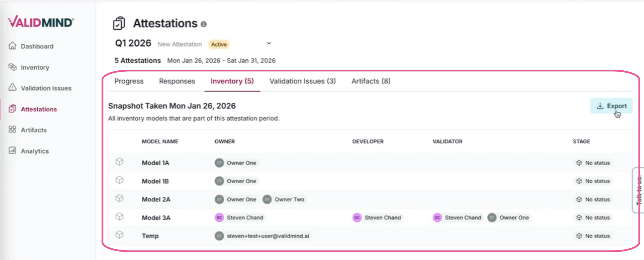
Task: Click the cube icon in Model 3A row
Action: tap(119, 217)
